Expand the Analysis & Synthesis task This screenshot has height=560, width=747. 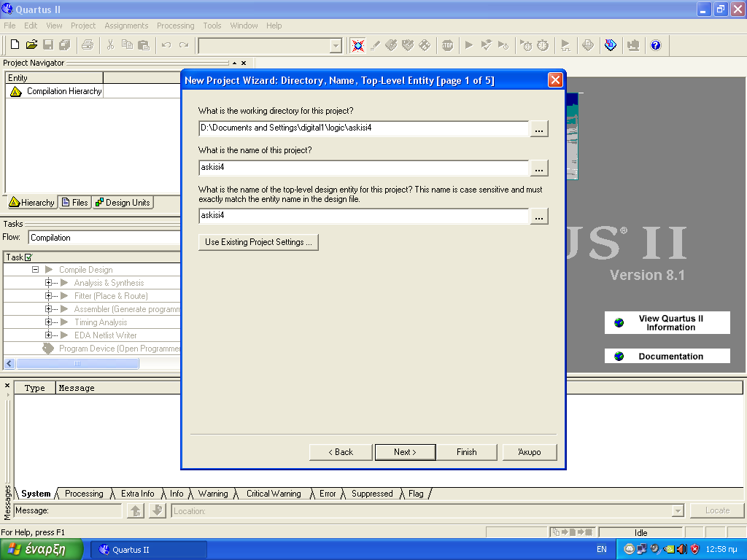[x=49, y=283]
